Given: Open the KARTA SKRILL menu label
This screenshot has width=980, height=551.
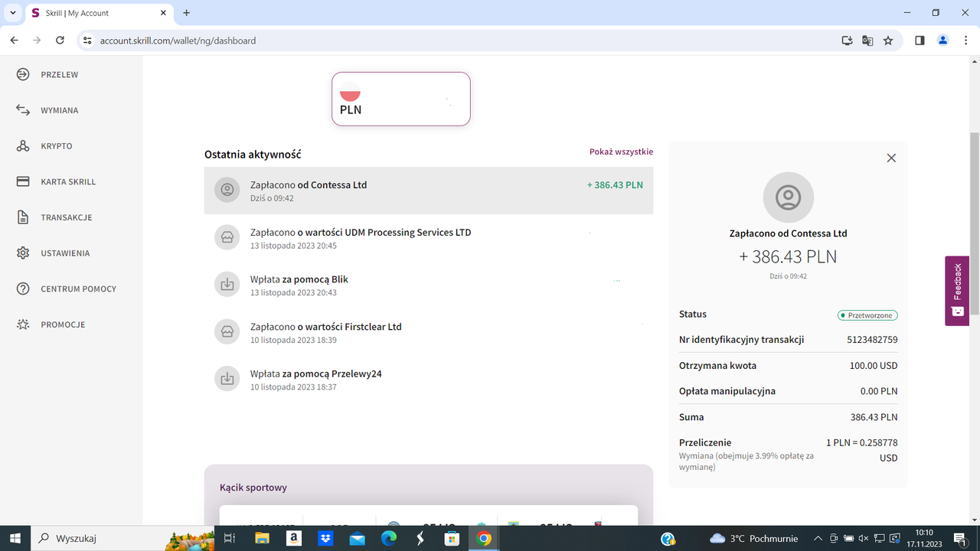Looking at the screenshot, I should (68, 182).
